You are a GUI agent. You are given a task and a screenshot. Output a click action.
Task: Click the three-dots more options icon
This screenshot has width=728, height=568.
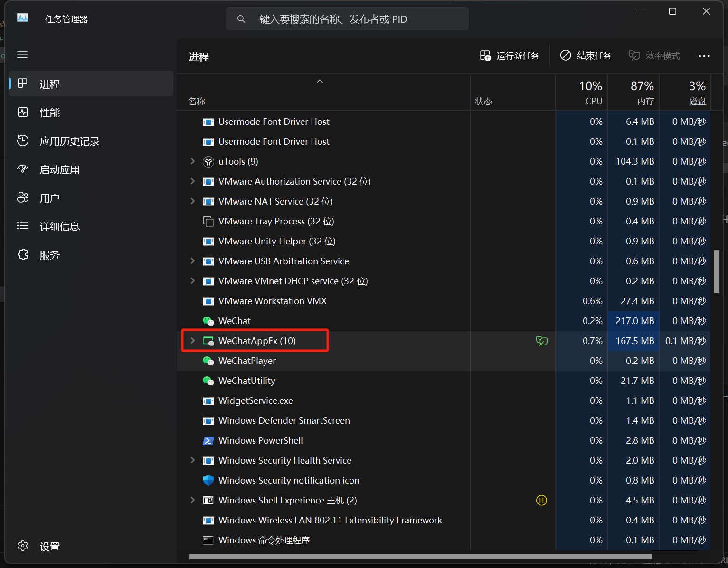click(704, 56)
